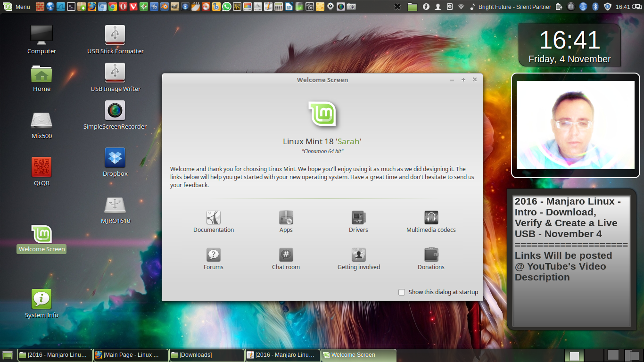Click the webcam preview thumbnail

point(576,125)
